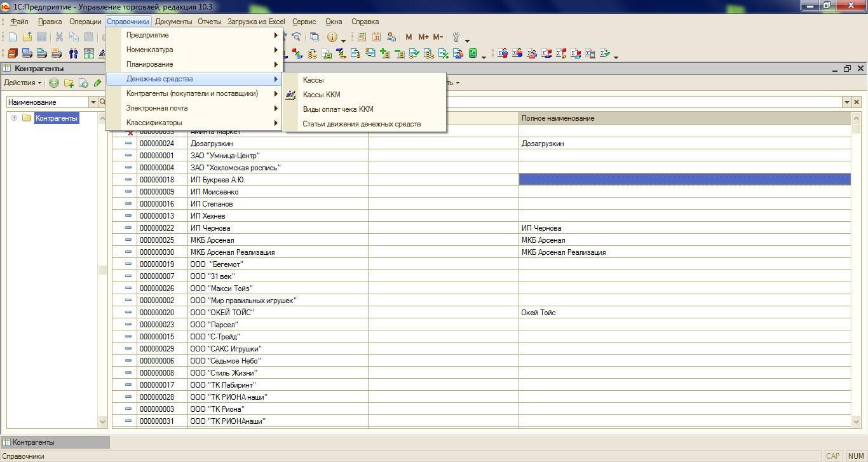Open the Отчеты menu in menu bar
This screenshot has height=462, width=868.
pos(209,22)
